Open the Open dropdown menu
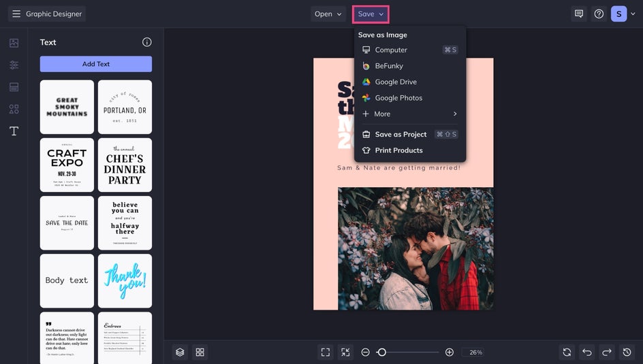 click(328, 14)
